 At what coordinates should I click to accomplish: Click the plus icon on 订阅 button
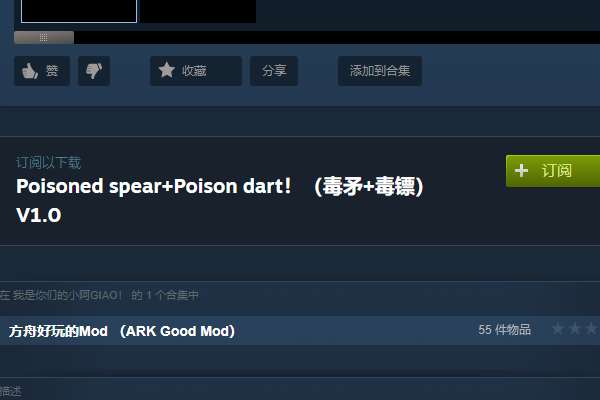click(521, 170)
